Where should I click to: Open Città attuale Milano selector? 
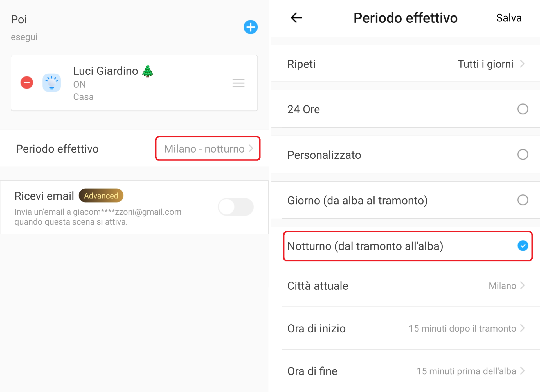click(506, 286)
